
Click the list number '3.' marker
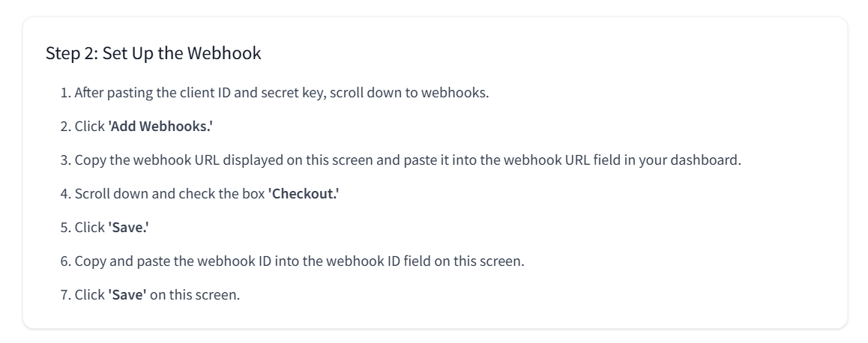(66, 160)
